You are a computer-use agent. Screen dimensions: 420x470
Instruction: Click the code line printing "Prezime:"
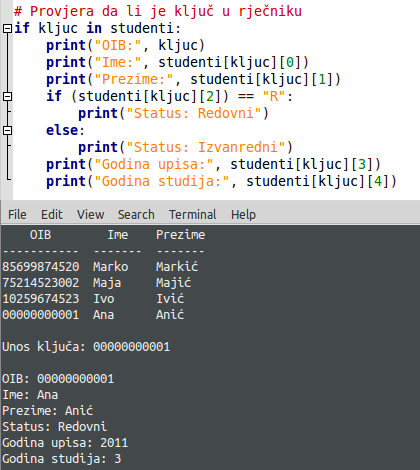[193, 79]
